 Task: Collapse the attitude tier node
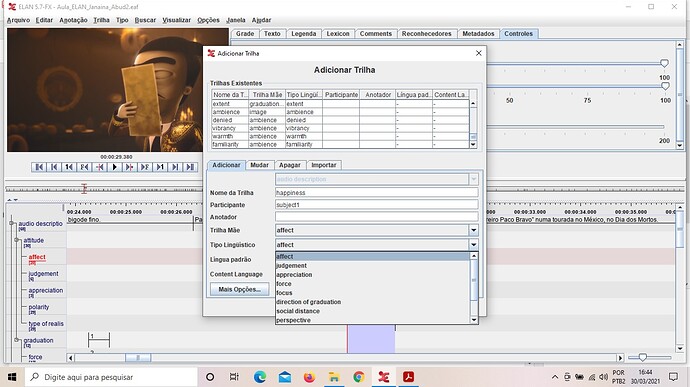click(17, 240)
